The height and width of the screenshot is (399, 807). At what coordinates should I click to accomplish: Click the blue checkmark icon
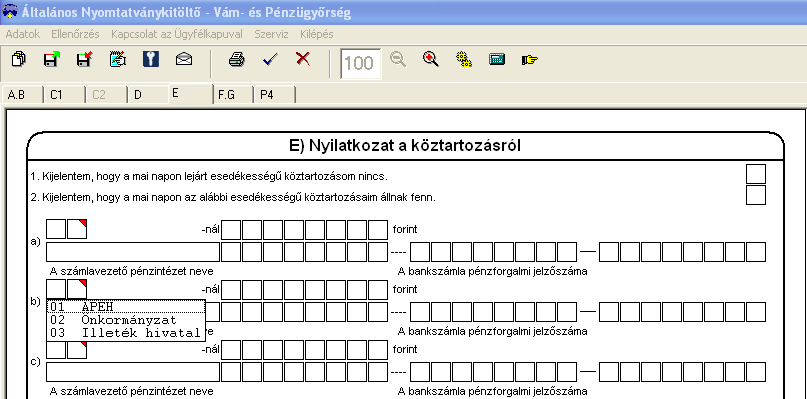click(x=270, y=59)
